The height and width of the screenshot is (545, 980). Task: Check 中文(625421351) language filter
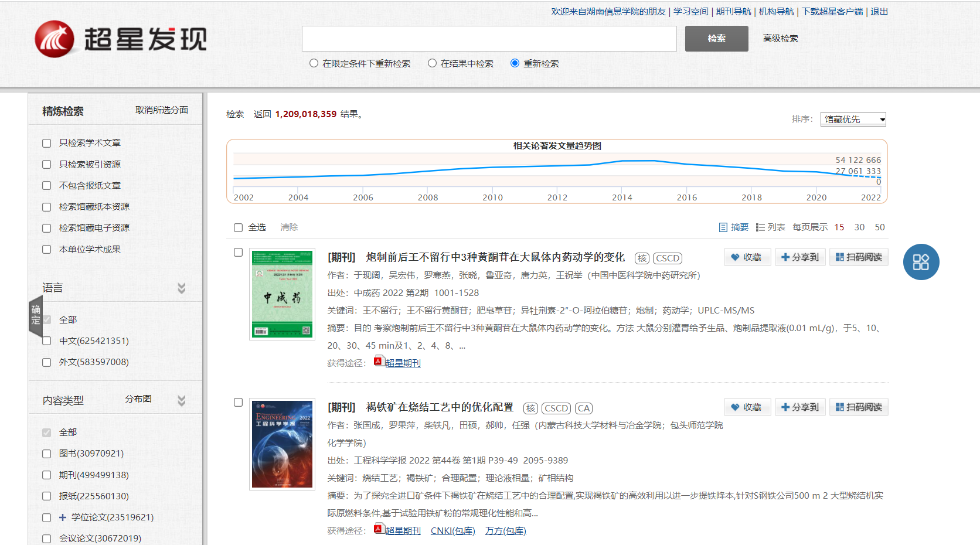click(x=47, y=341)
